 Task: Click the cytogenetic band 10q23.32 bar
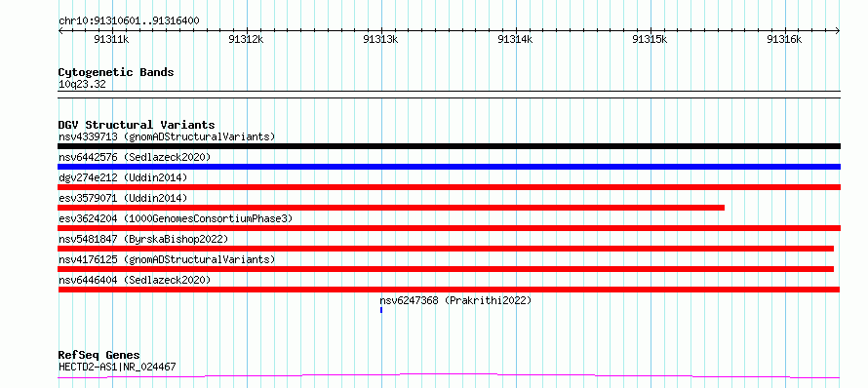click(449, 95)
